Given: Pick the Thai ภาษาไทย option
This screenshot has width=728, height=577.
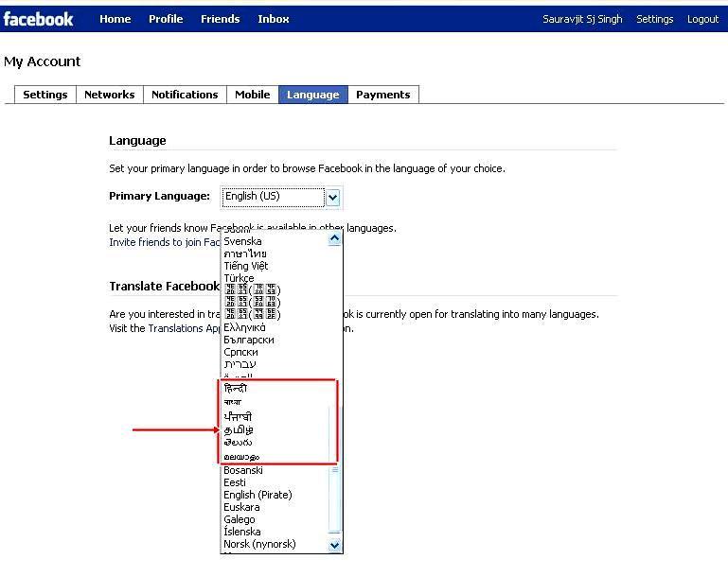Looking at the screenshot, I should [x=245, y=254].
